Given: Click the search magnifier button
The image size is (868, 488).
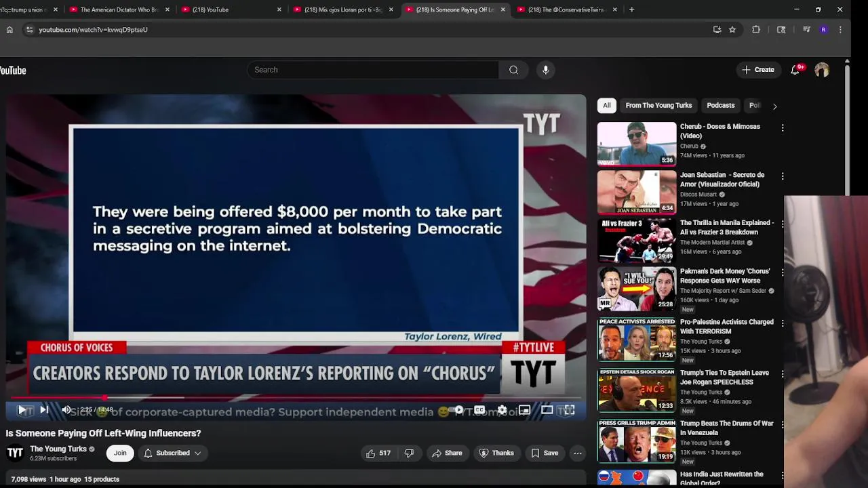Looking at the screenshot, I should click(513, 70).
